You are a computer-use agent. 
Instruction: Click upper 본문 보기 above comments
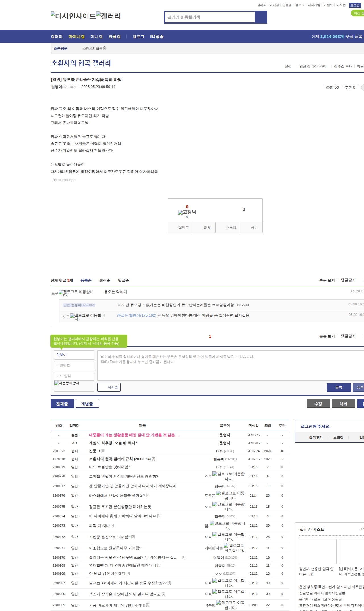(327, 280)
